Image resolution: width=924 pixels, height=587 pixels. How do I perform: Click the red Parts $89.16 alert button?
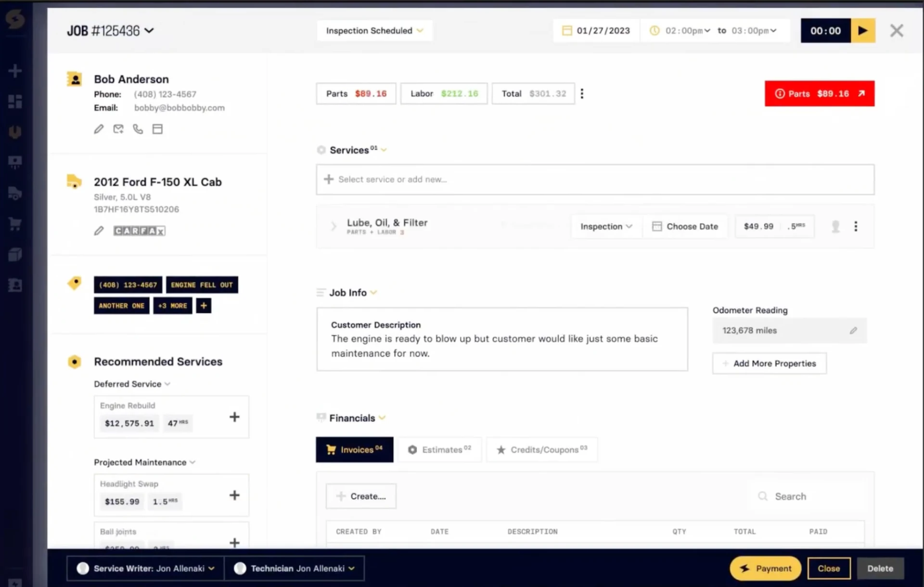pyautogui.click(x=820, y=93)
